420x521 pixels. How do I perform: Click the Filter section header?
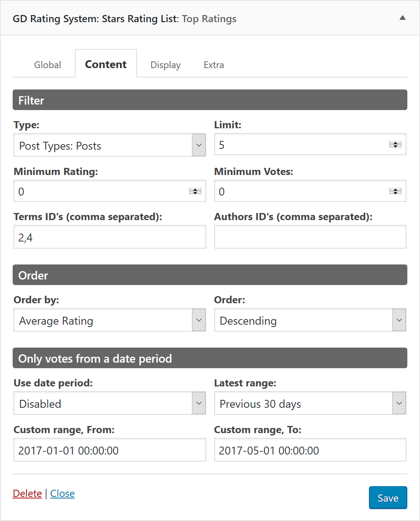click(x=210, y=100)
